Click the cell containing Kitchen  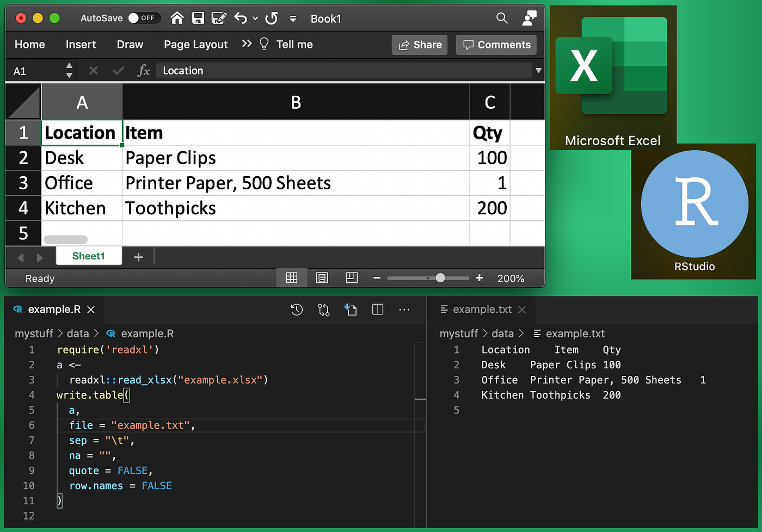[82, 208]
